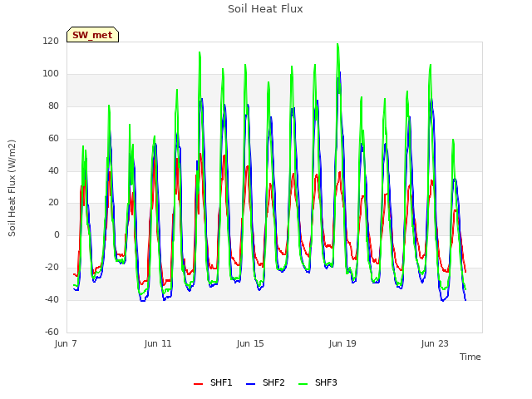
Task: Click the green SHF3 legend color marker
Action: point(303,384)
